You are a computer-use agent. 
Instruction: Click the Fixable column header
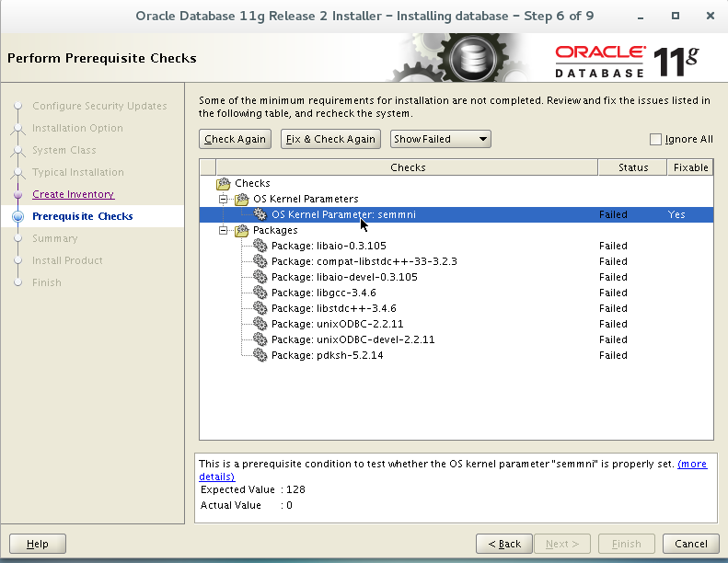pyautogui.click(x=690, y=167)
